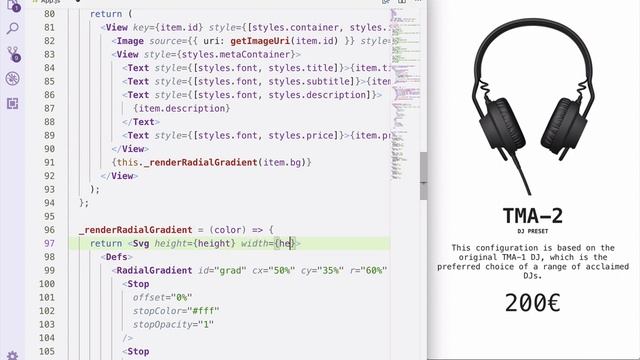Open the Source Control view

(13, 54)
